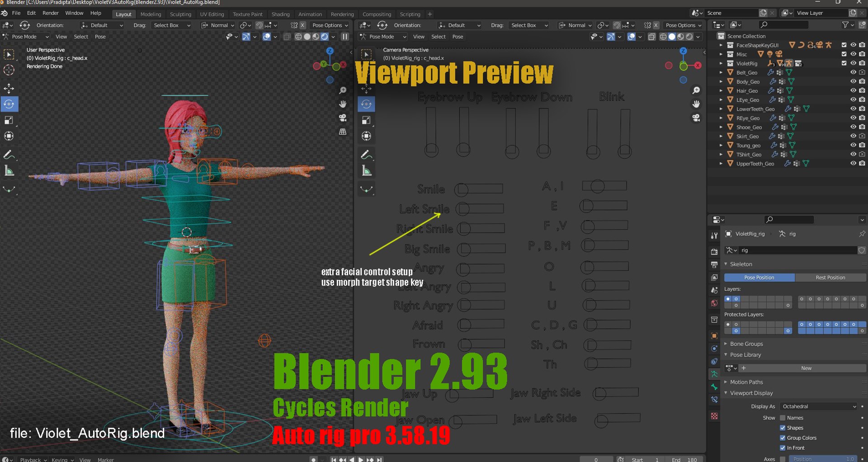Viewport: 868px width, 462px height.
Task: Open the outliner filter funnel icon
Action: (x=845, y=25)
